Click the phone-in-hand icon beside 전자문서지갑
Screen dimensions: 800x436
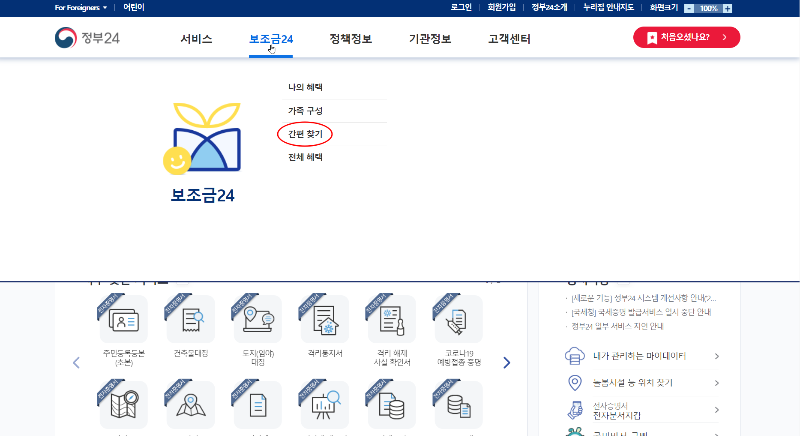point(575,410)
